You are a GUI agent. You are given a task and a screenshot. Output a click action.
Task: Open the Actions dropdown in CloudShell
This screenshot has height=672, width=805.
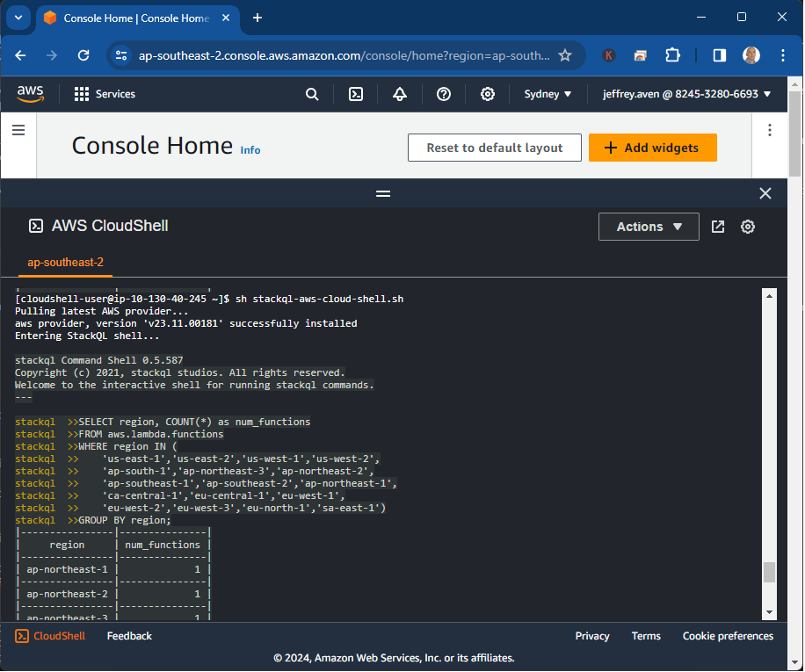[x=649, y=226]
